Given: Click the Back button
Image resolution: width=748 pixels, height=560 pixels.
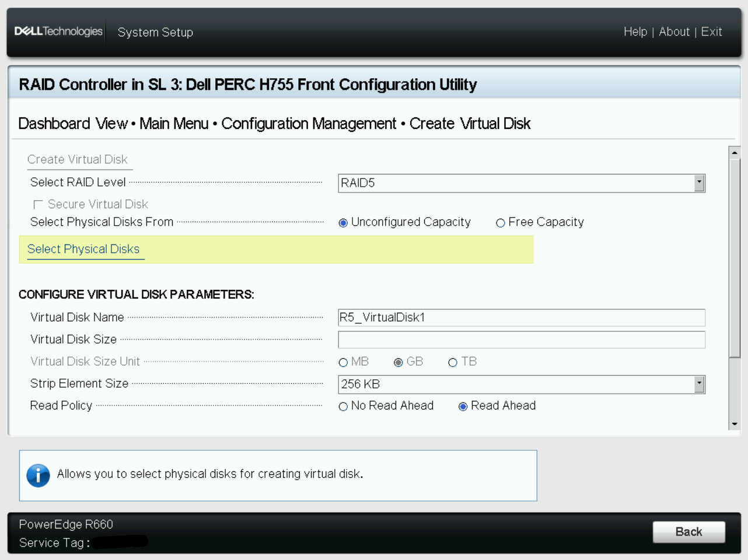Looking at the screenshot, I should (689, 532).
